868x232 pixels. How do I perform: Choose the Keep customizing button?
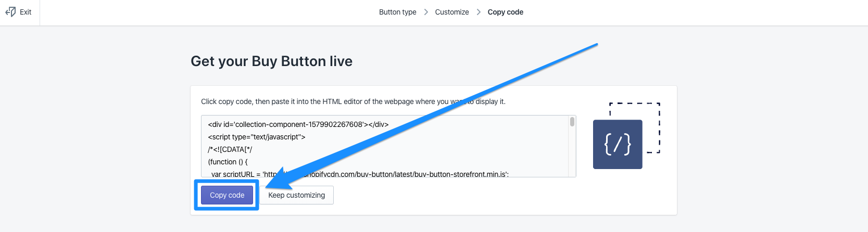pos(296,195)
